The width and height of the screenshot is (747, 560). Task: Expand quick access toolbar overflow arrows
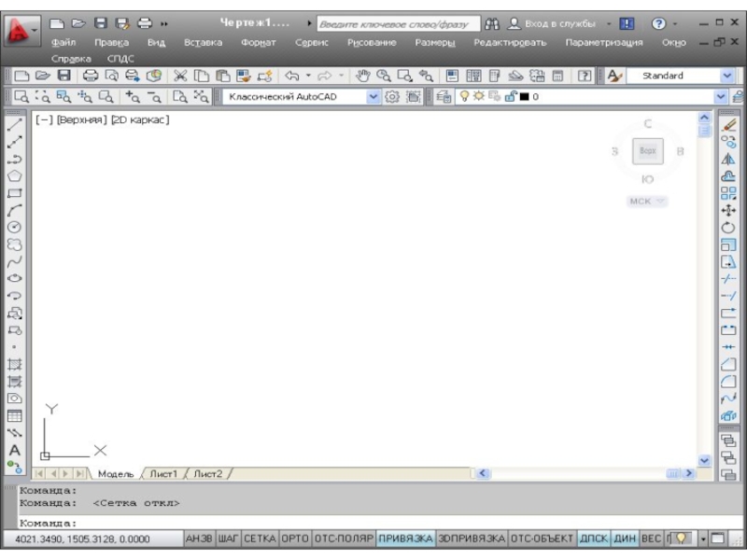point(164,24)
